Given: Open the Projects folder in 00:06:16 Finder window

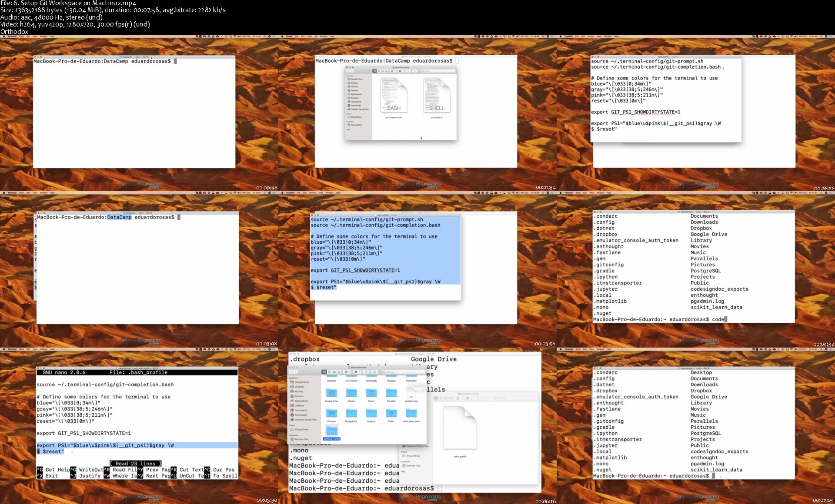Looking at the screenshot, I should (x=371, y=413).
